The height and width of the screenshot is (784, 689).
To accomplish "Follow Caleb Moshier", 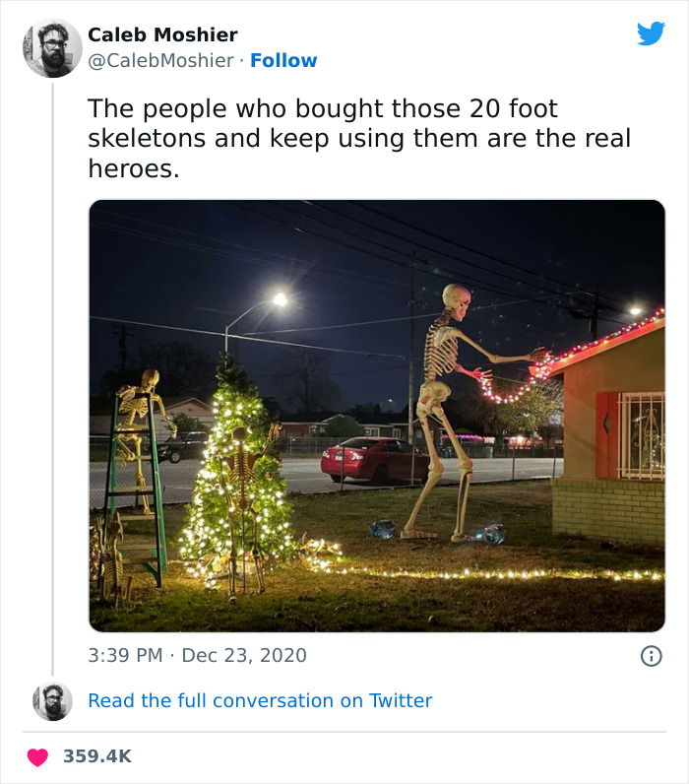I will pos(283,61).
